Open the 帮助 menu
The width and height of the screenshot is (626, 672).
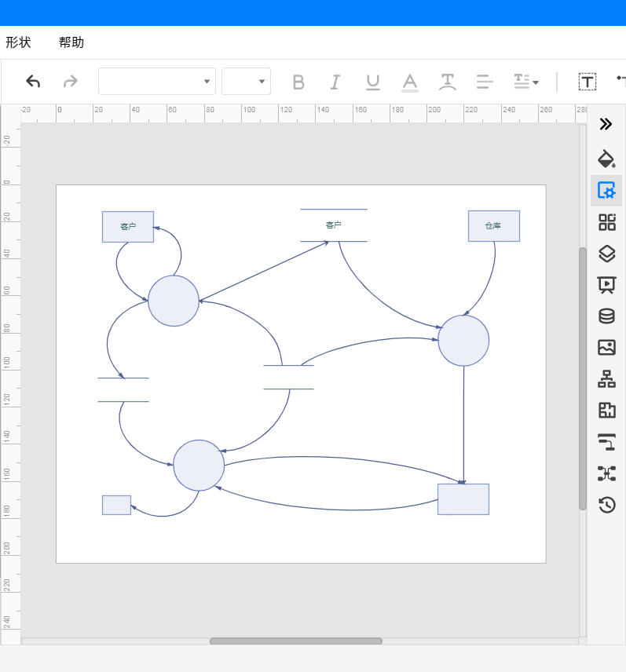(x=71, y=42)
